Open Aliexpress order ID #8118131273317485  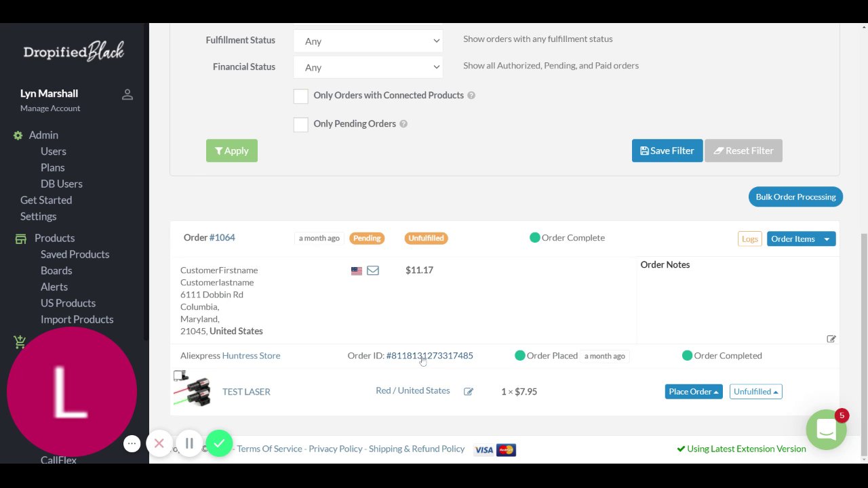pyautogui.click(x=430, y=355)
